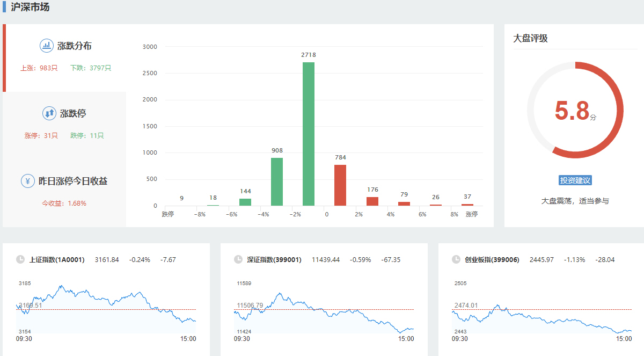Open the 创业板指(399006) link

coord(492,260)
